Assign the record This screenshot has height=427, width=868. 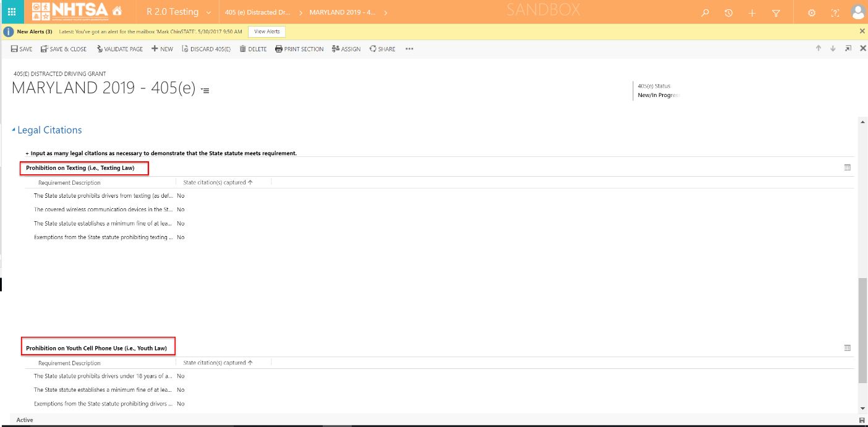tap(346, 49)
